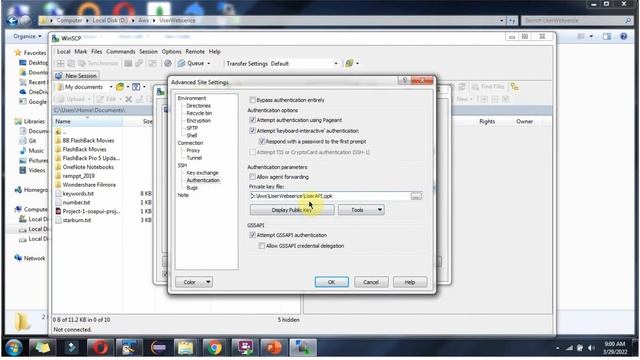Image resolution: width=640 pixels, height=360 pixels.
Task: Open Organize menu in Explorer
Action: click(27, 36)
